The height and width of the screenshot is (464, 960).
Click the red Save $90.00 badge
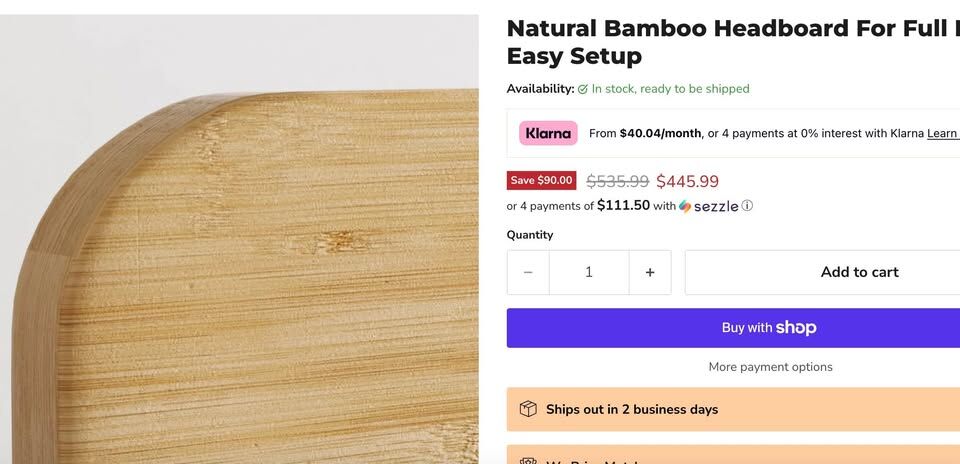coord(541,180)
